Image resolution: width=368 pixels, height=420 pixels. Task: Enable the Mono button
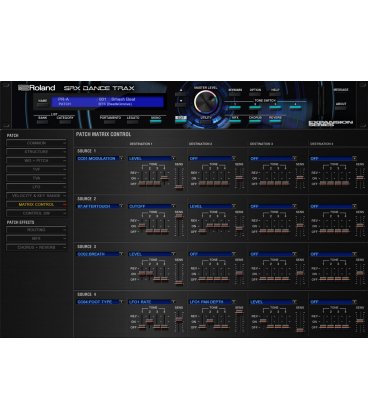click(156, 121)
